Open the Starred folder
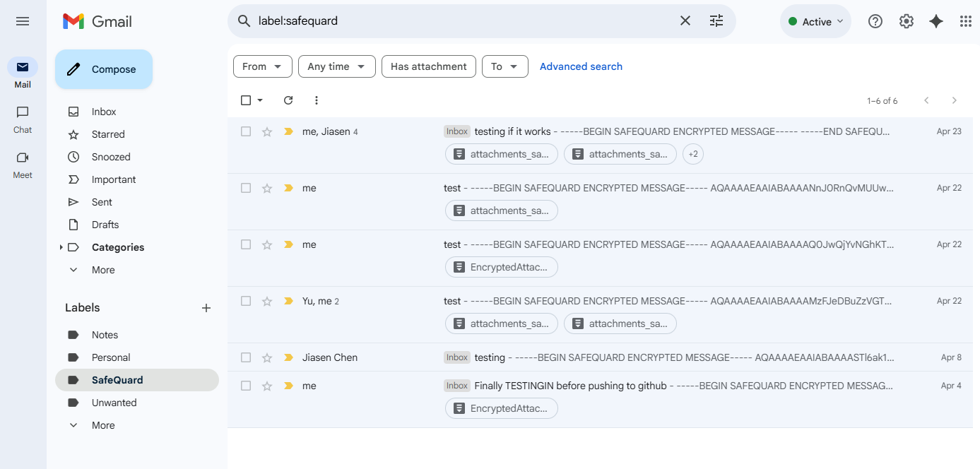The width and height of the screenshot is (980, 469). click(x=108, y=134)
